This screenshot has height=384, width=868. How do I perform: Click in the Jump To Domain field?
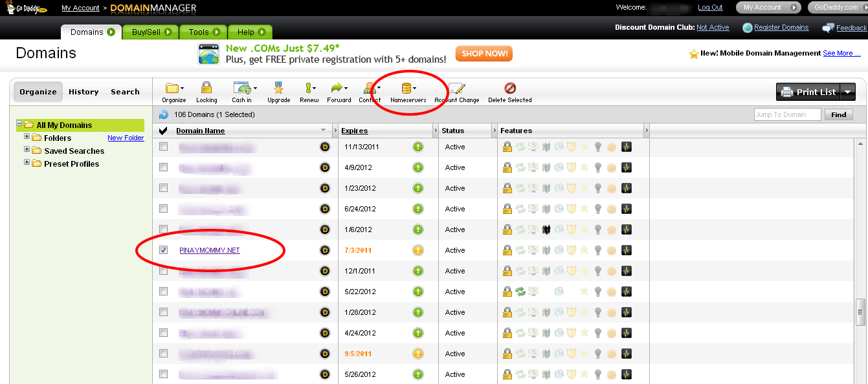pyautogui.click(x=788, y=114)
